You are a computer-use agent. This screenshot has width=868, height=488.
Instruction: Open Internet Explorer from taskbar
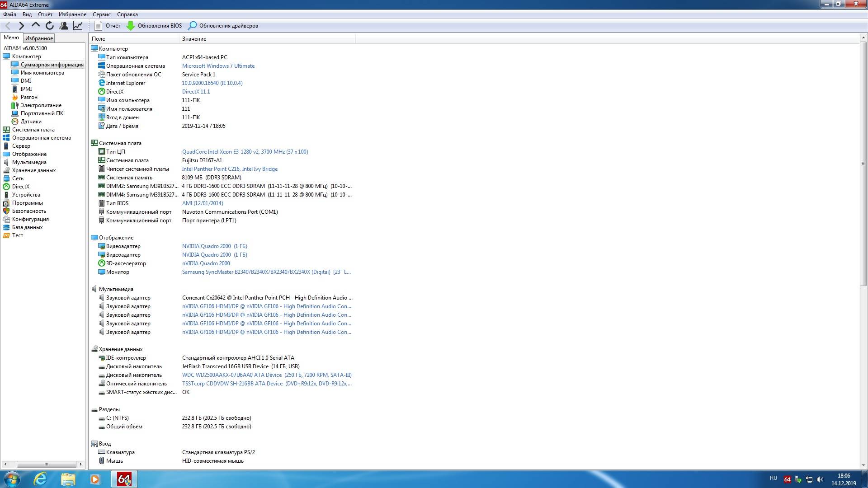pyautogui.click(x=40, y=479)
